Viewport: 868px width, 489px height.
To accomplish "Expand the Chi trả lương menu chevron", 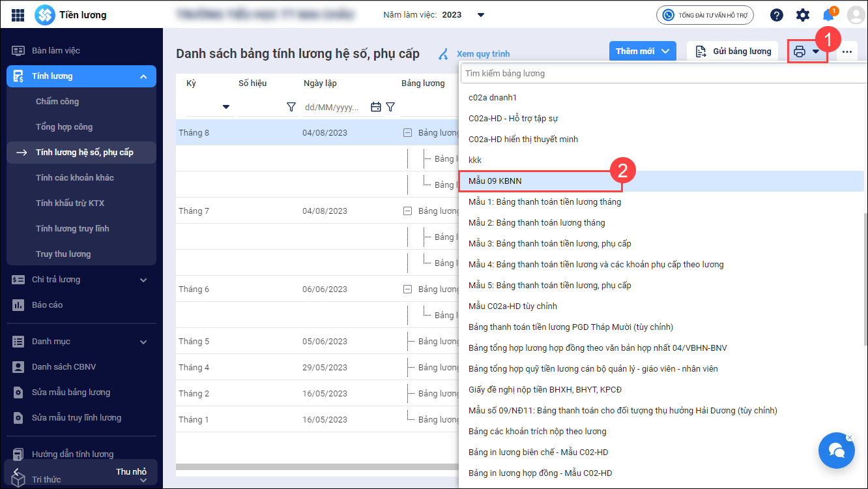I will point(143,280).
